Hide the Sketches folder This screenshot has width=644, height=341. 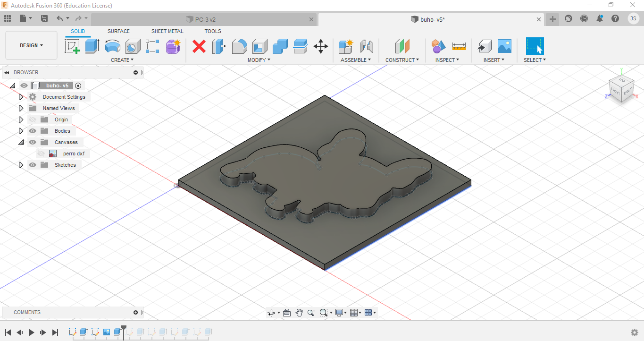(x=33, y=165)
